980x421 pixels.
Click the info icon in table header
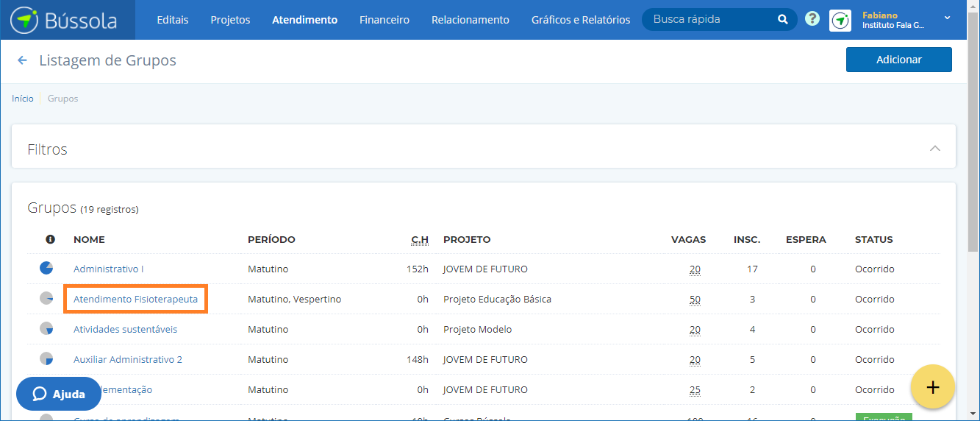(50, 239)
